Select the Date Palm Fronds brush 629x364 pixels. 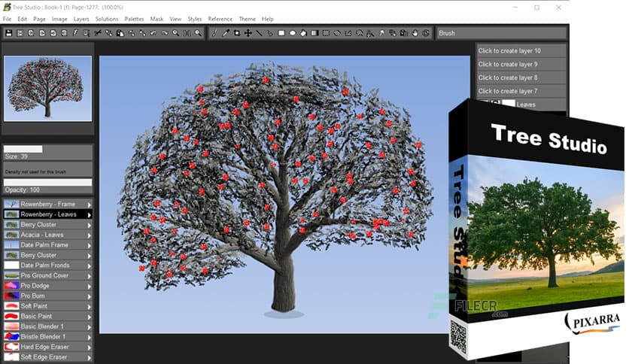pos(47,265)
